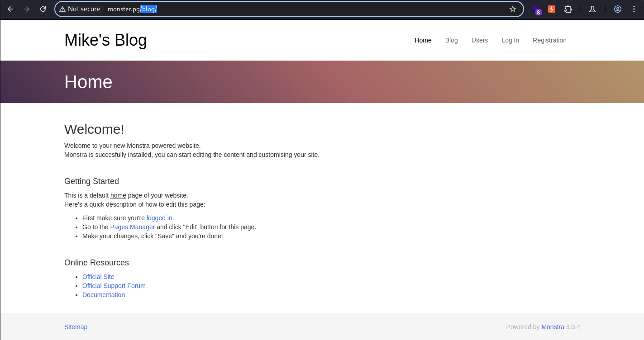Open the Log In navigation item
644x340 pixels.
pos(510,40)
